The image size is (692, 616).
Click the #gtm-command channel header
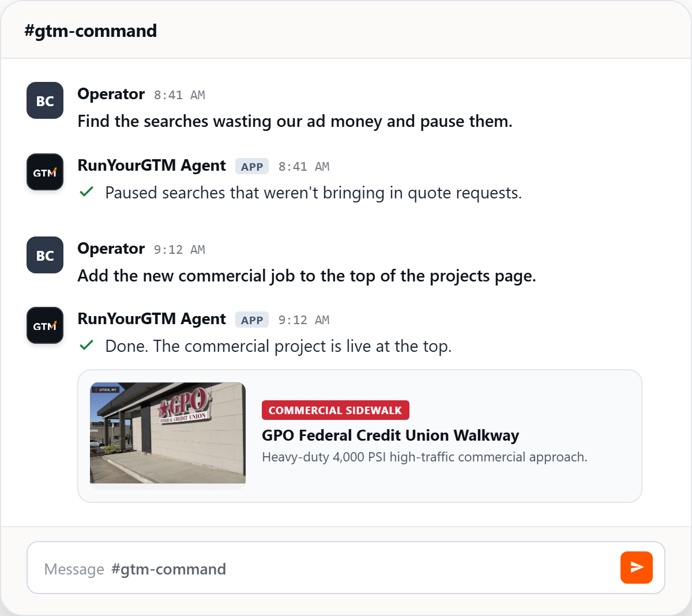(x=91, y=31)
